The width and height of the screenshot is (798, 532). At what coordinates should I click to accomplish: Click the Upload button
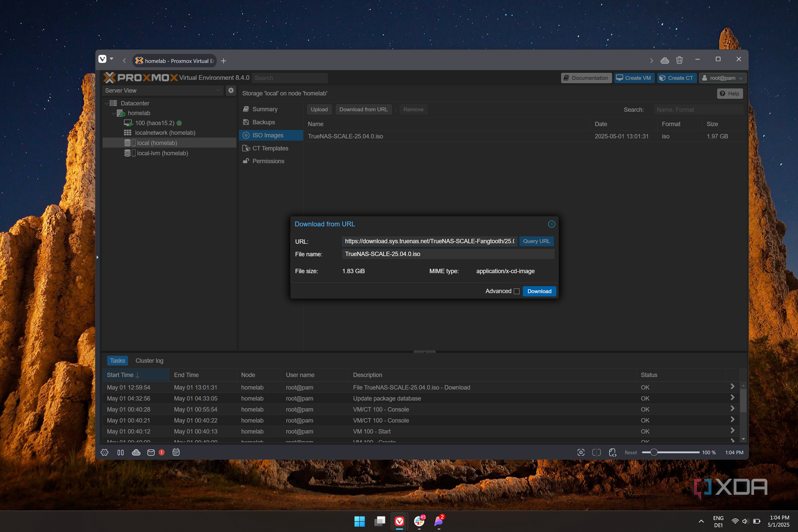pos(319,109)
